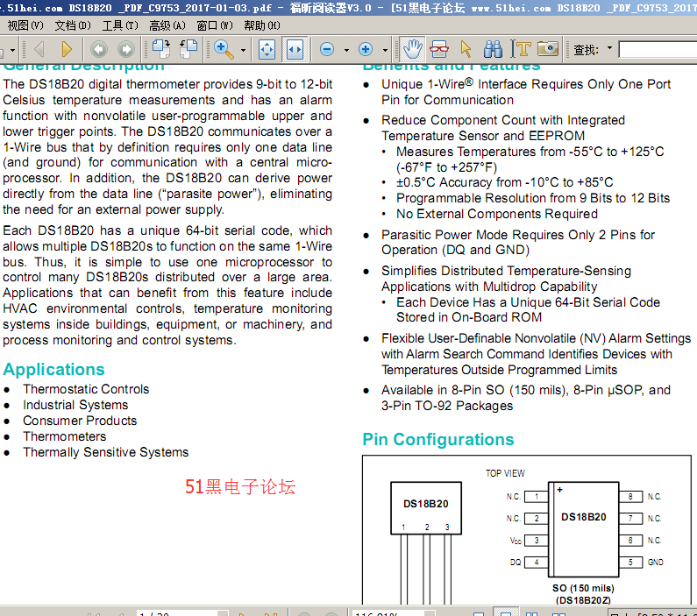Click the previous view round button

coord(99,49)
